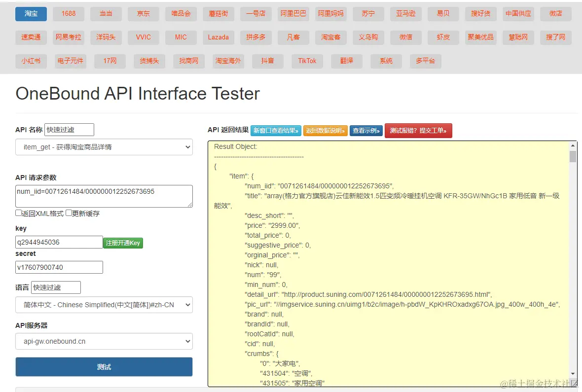Open the 唯品会 platform tab
This screenshot has width=582, height=392.
pos(181,14)
